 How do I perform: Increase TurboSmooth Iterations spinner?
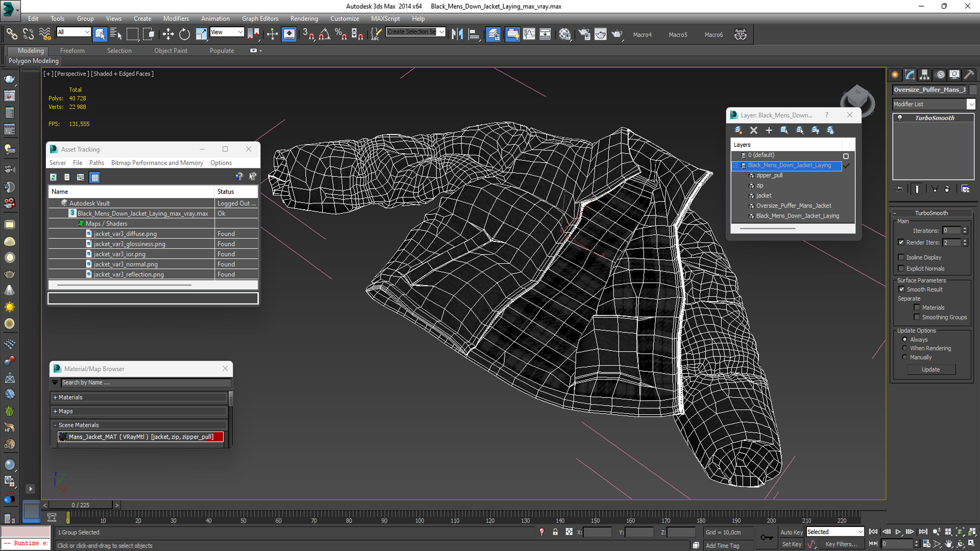pyautogui.click(x=965, y=229)
